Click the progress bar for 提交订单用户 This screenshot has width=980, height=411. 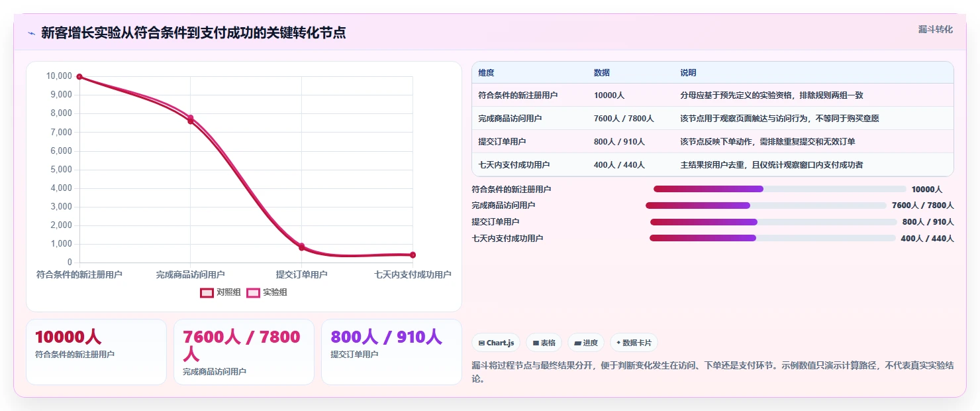[x=773, y=222]
